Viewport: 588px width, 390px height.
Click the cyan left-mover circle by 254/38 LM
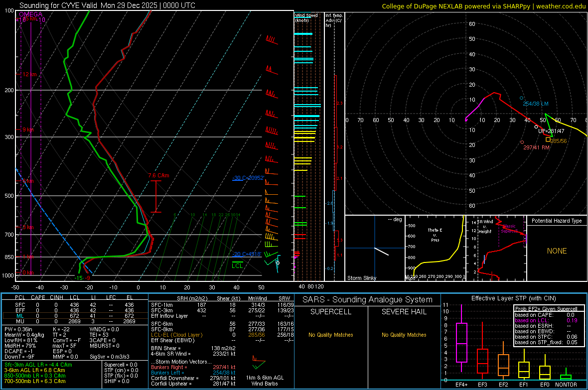click(x=521, y=98)
